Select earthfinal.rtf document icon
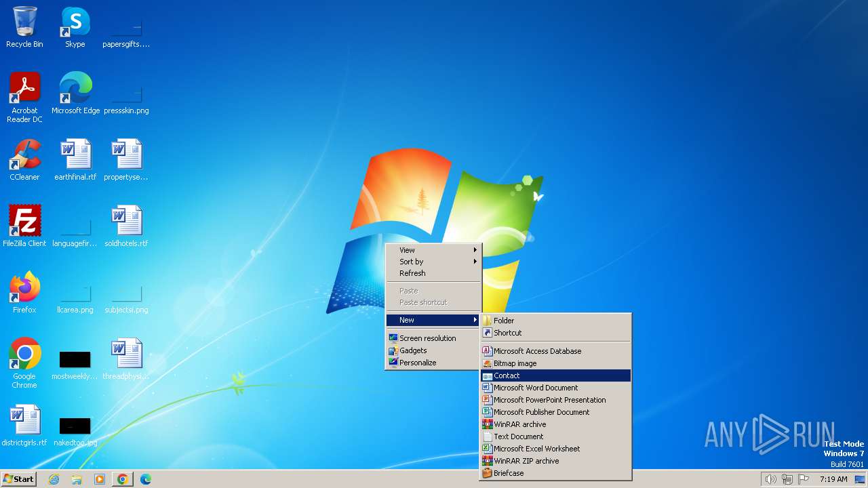868x488 pixels. click(x=75, y=160)
